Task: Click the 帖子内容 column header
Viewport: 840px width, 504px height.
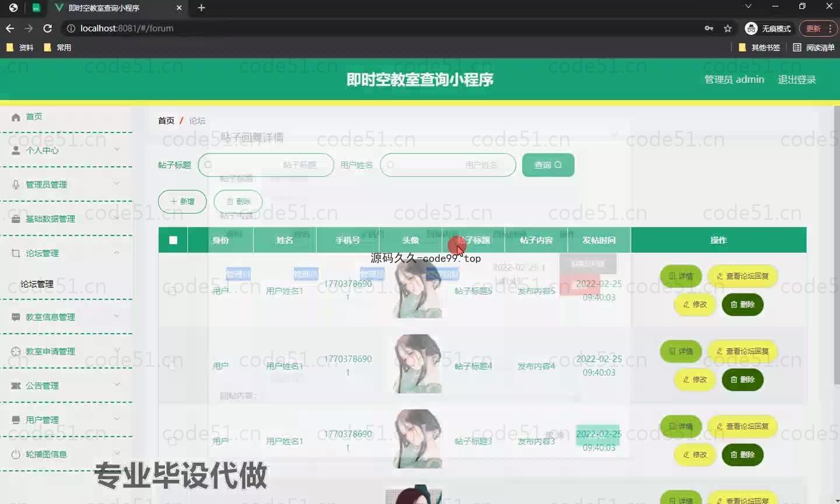Action: [536, 240]
